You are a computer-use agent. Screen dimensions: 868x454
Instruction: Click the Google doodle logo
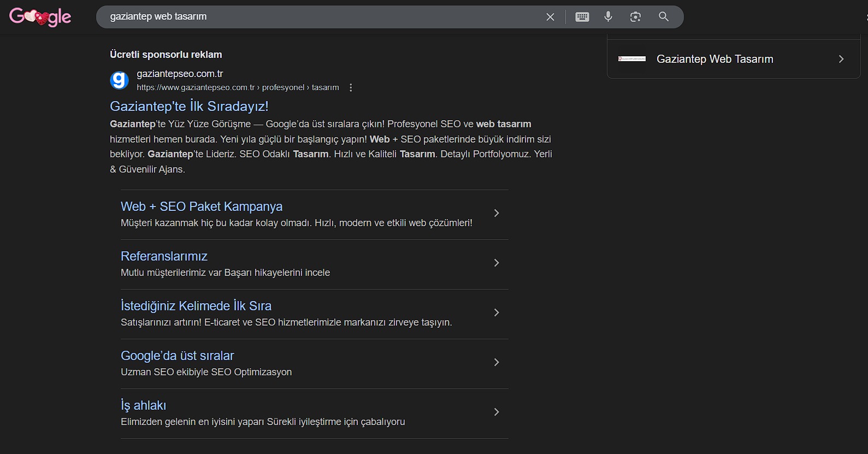(x=40, y=17)
